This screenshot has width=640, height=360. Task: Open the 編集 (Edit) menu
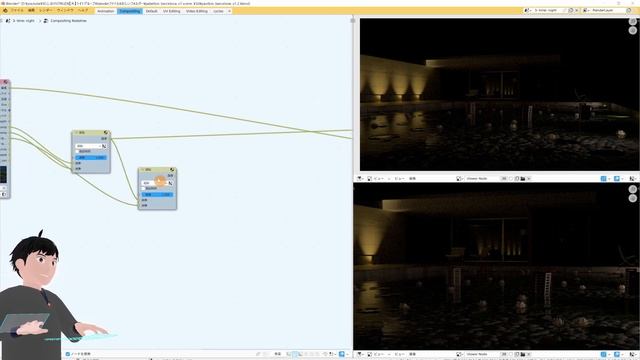[x=31, y=11]
